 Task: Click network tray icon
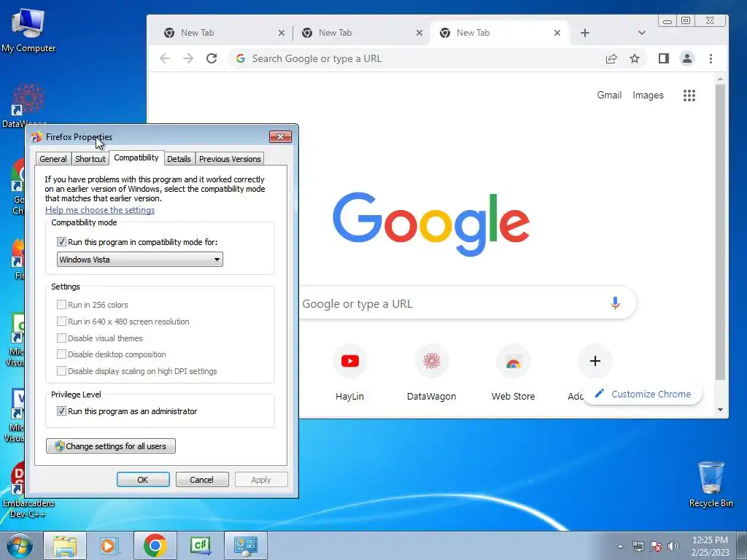pos(638,546)
